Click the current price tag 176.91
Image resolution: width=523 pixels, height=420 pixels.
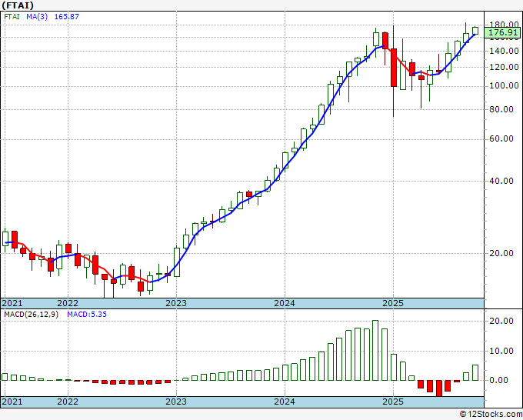(x=505, y=33)
